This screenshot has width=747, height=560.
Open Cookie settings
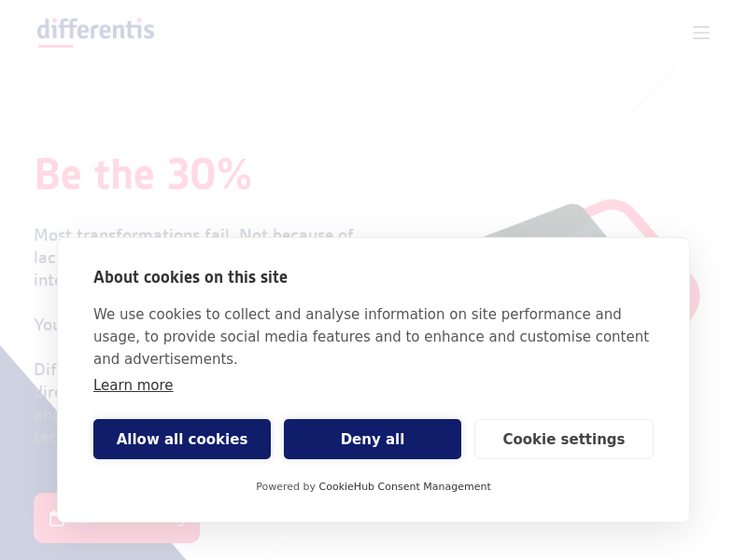[563, 439]
